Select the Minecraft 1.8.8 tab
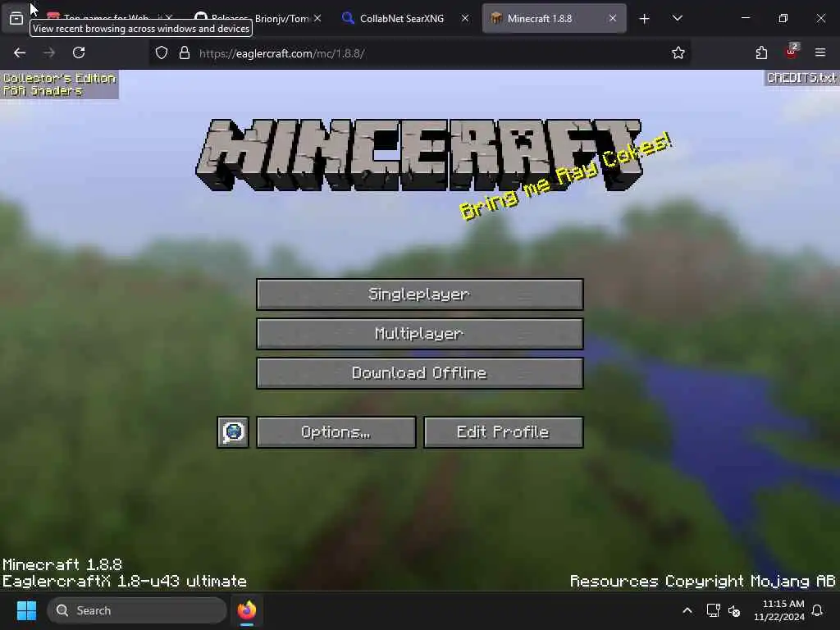Image resolution: width=840 pixels, height=630 pixels. click(540, 18)
